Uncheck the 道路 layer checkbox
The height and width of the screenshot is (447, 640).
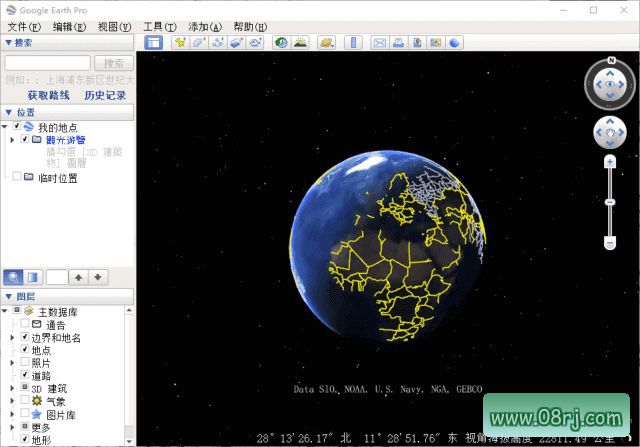pos(25,375)
